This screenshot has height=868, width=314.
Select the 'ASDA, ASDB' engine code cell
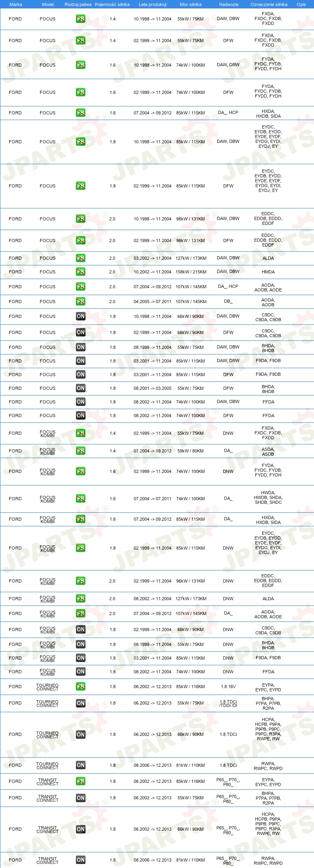click(268, 452)
